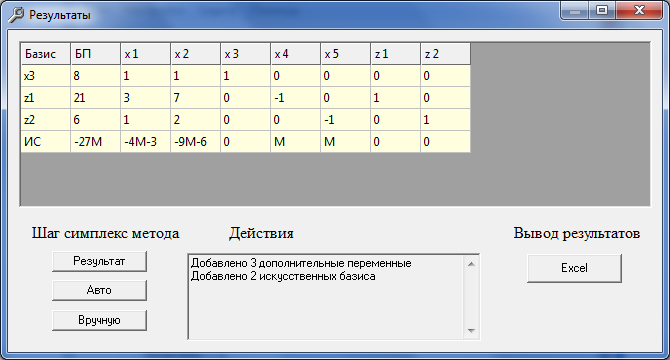The height and width of the screenshot is (360, 670).
Task: Click the cell with value 3 in z1 row
Action: [145, 98]
